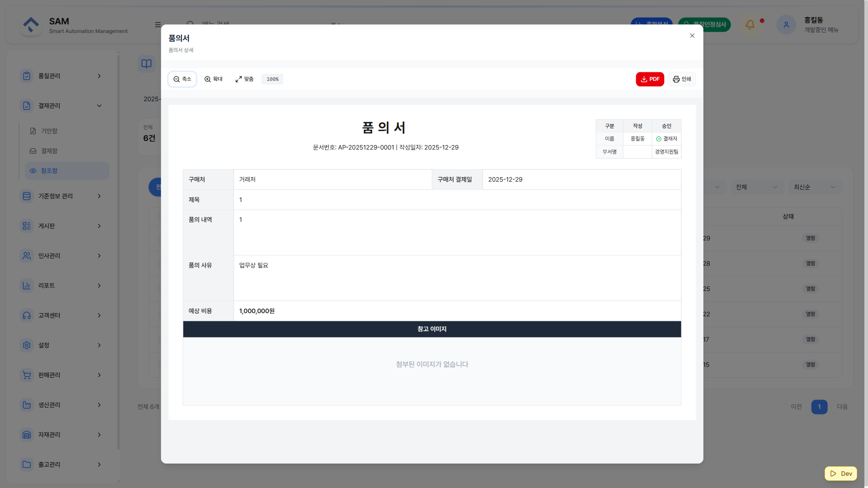Open the 기안함 submenu item
The width and height of the screenshot is (868, 488).
(x=49, y=131)
